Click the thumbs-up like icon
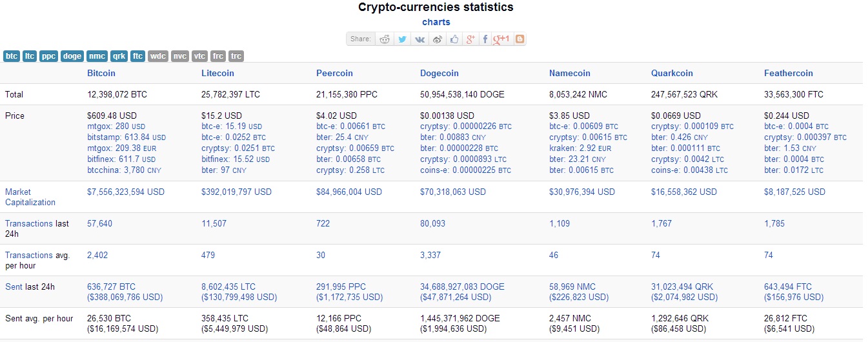 (454, 39)
